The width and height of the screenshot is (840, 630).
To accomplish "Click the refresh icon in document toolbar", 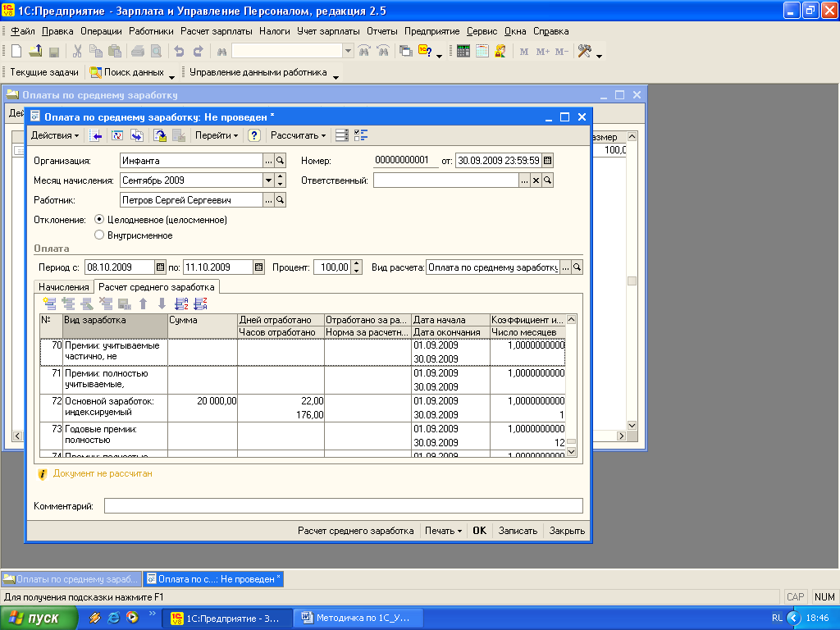I will 116,135.
